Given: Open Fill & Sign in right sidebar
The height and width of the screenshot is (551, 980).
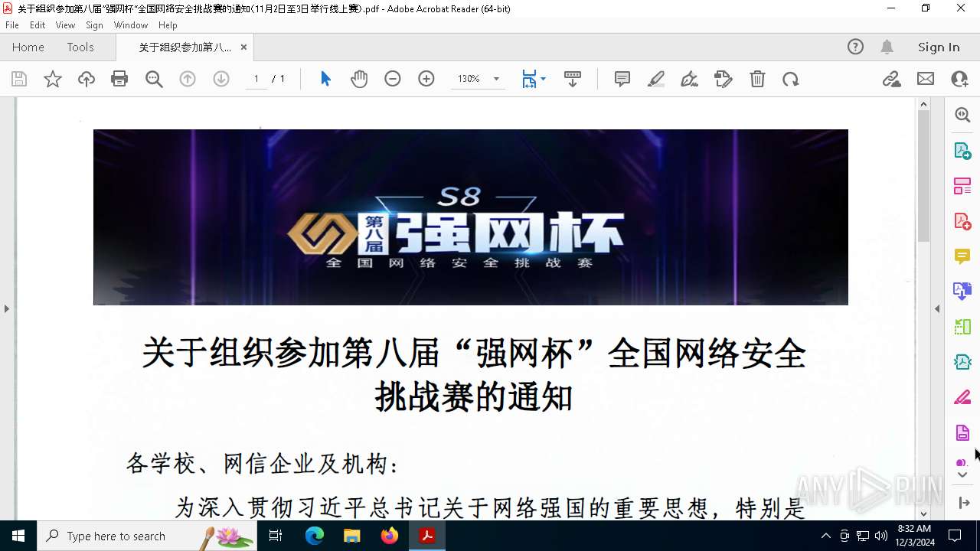Looking at the screenshot, I should tap(962, 397).
